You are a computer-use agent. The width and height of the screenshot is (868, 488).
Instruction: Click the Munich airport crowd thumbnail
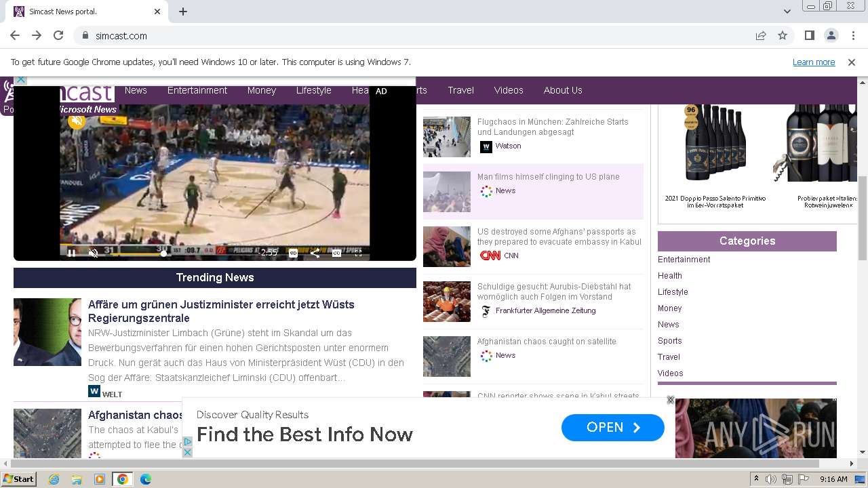pos(447,137)
